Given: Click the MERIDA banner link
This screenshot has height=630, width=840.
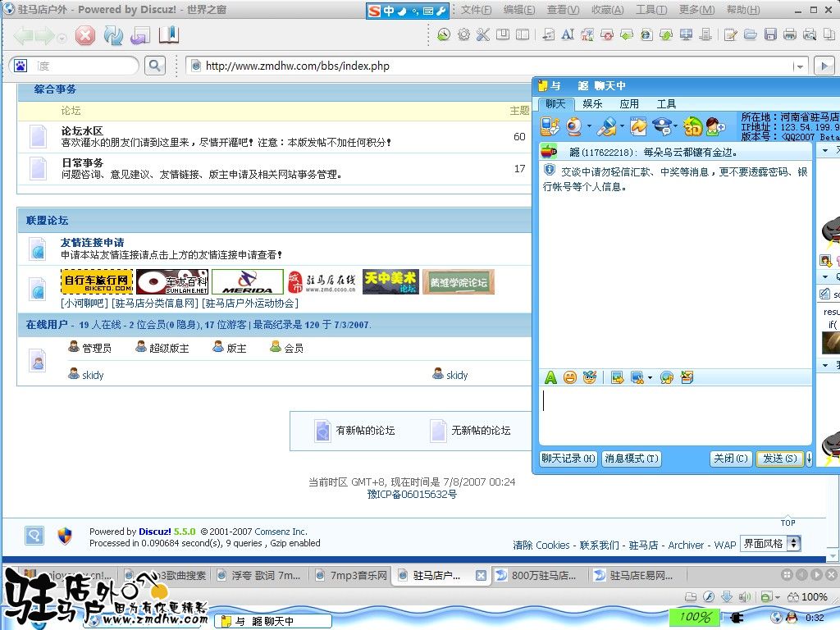Looking at the screenshot, I should coord(248,282).
